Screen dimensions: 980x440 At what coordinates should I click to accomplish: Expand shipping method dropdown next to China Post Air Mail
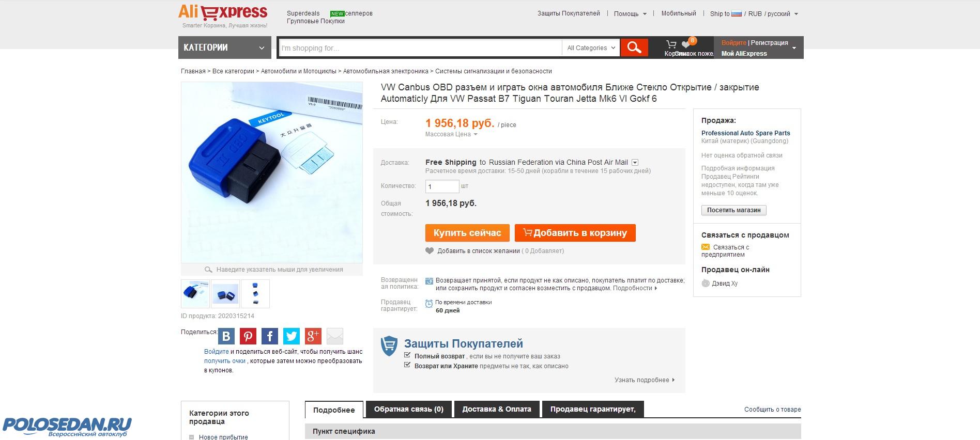tap(635, 162)
